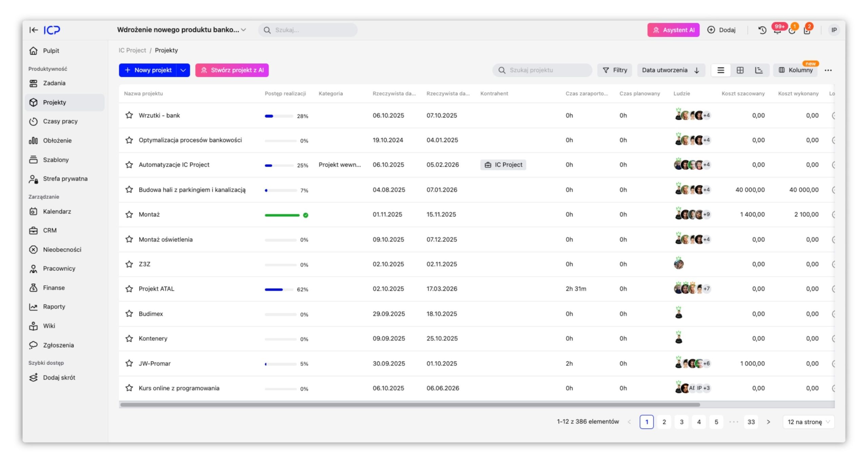The height and width of the screenshot is (463, 868).
Task: Collapse the sidebar with the arrow icon
Action: 33,30
